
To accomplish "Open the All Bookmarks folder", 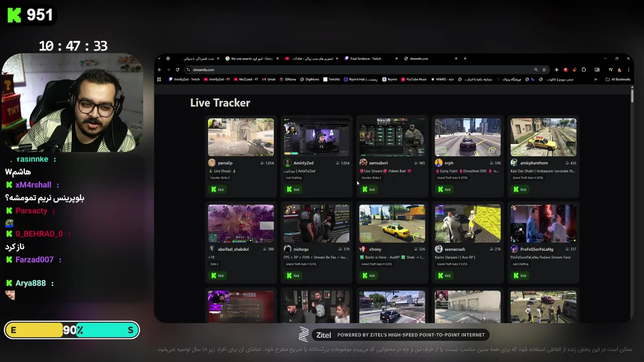I will [618, 79].
